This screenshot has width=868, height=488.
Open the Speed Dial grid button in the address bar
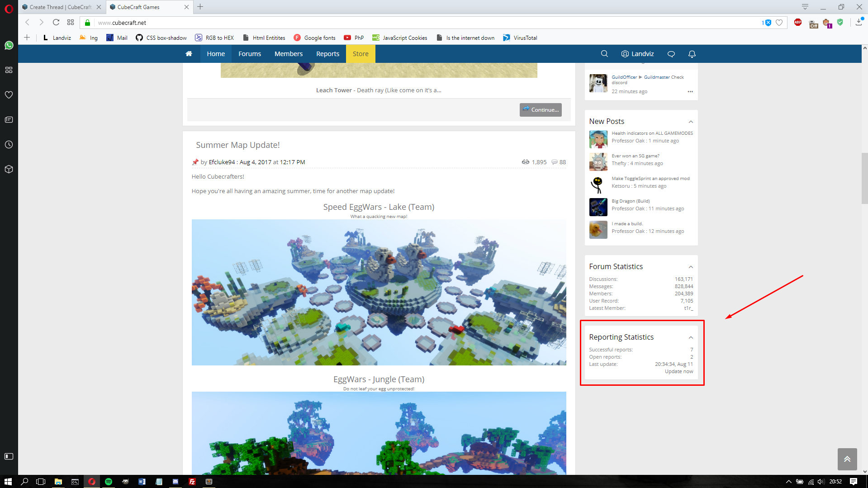tap(71, 22)
